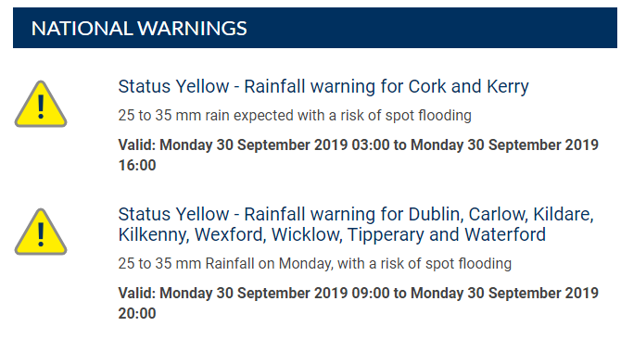Click Kilkenny in the second warning title
The width and height of the screenshot is (621, 364).
(153, 235)
